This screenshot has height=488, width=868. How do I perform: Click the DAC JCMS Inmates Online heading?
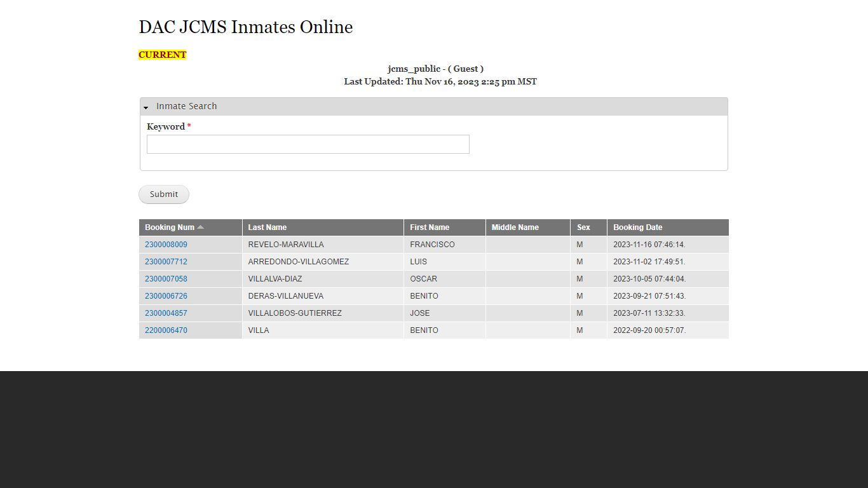pyautogui.click(x=245, y=27)
